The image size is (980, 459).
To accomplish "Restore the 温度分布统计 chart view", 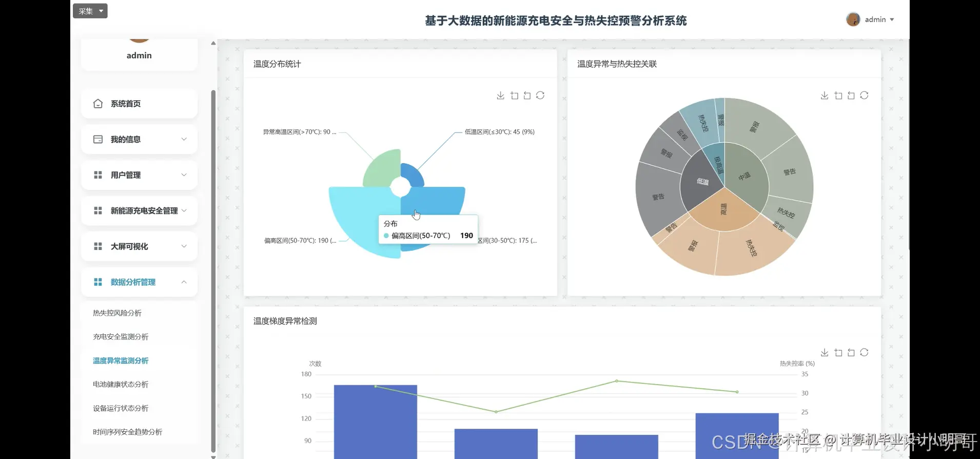I will click(x=540, y=95).
